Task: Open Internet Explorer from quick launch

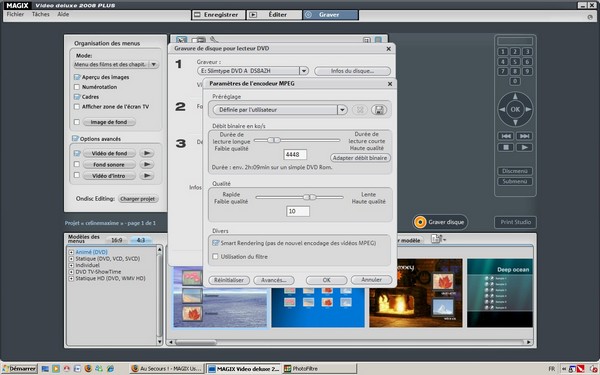Action: tap(110, 369)
